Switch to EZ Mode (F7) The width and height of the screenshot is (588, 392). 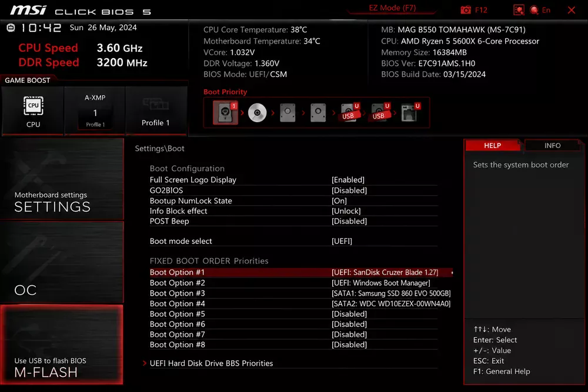click(392, 8)
